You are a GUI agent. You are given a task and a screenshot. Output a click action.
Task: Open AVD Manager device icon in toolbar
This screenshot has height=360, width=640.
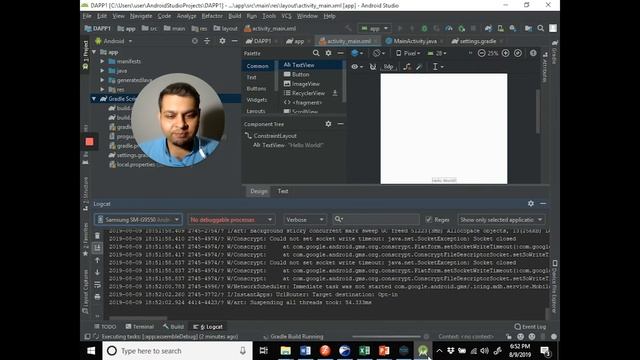click(500, 29)
